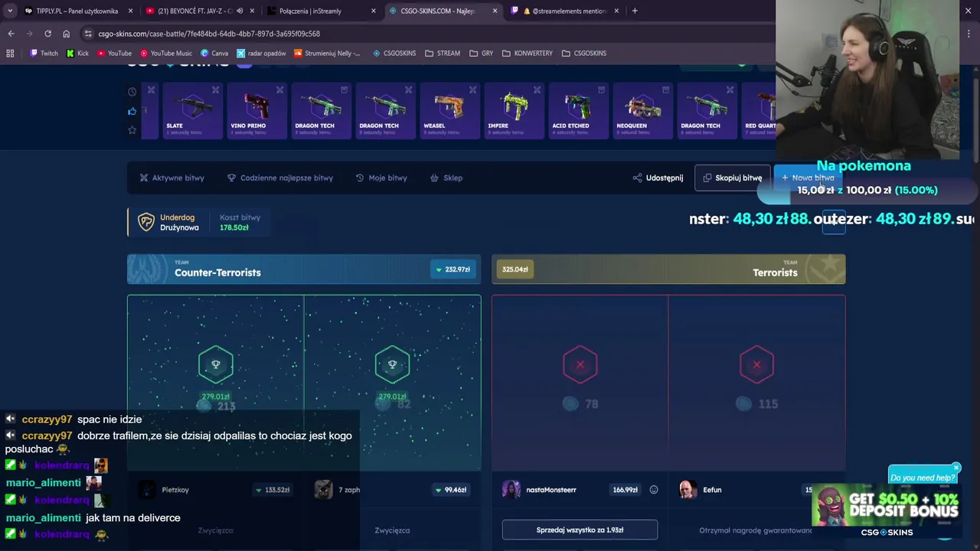Open 7 zaph player avatar
Viewport: 980px width, 551px height.
pos(324,490)
